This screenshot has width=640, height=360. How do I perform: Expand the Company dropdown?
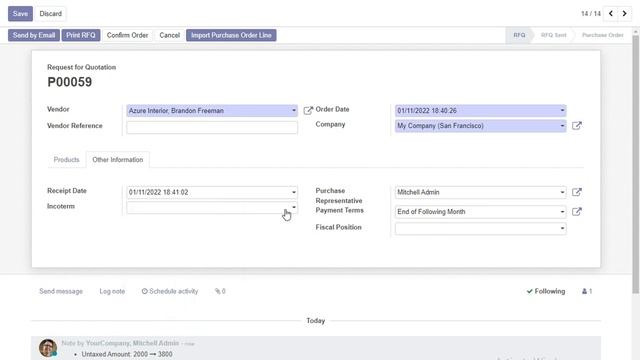coord(562,126)
